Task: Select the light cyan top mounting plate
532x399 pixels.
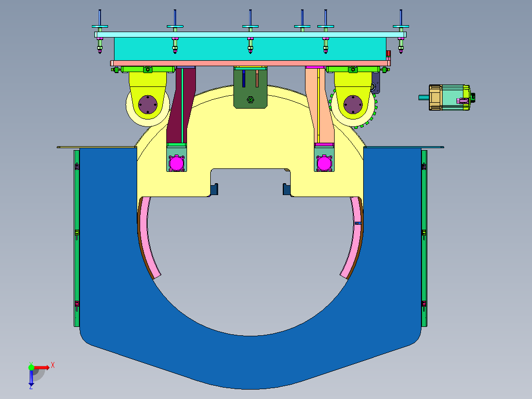Action: coord(250,35)
